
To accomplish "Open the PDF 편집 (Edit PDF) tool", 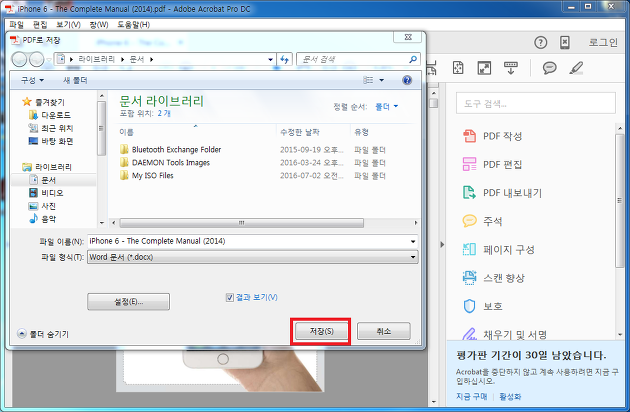I will 492,164.
